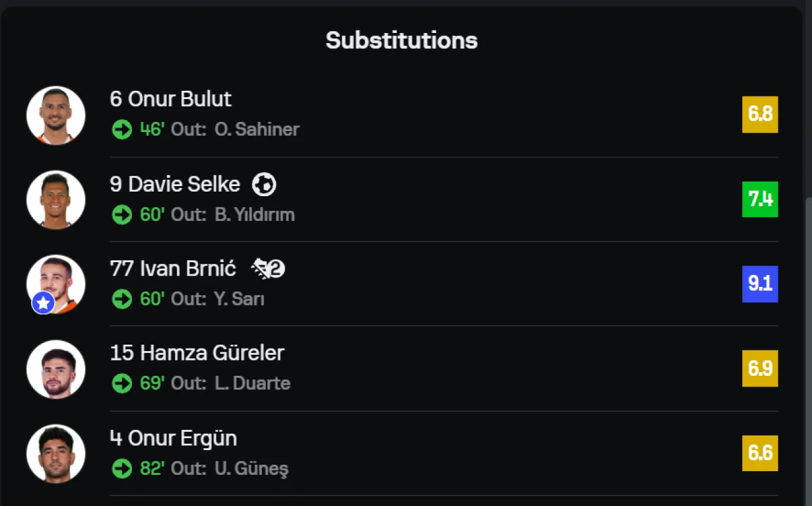The width and height of the screenshot is (812, 506).
Task: Click the green substitution arrow at 46'
Action: (x=122, y=130)
